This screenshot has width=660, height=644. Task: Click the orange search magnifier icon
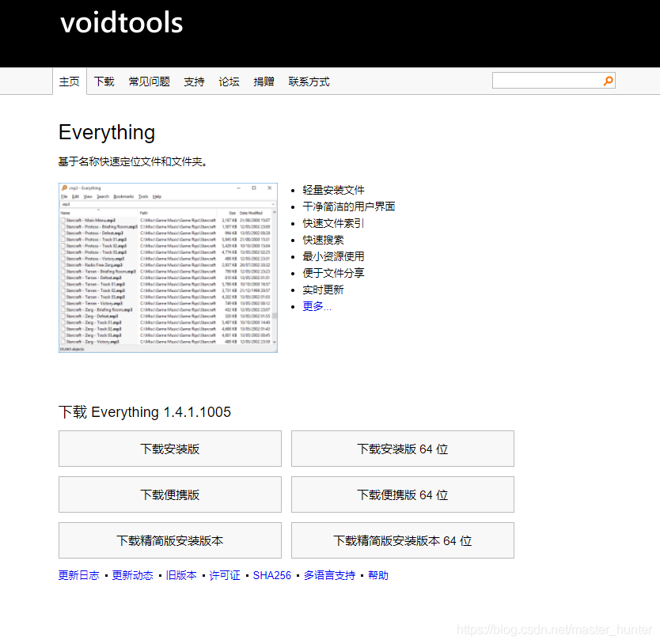click(607, 80)
